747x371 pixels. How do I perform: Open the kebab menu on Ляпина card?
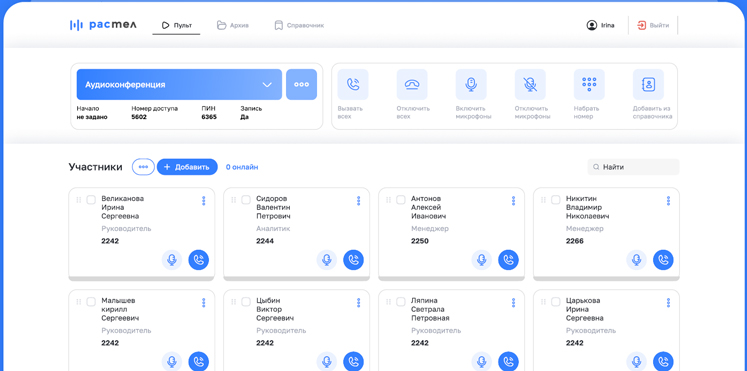point(513,303)
